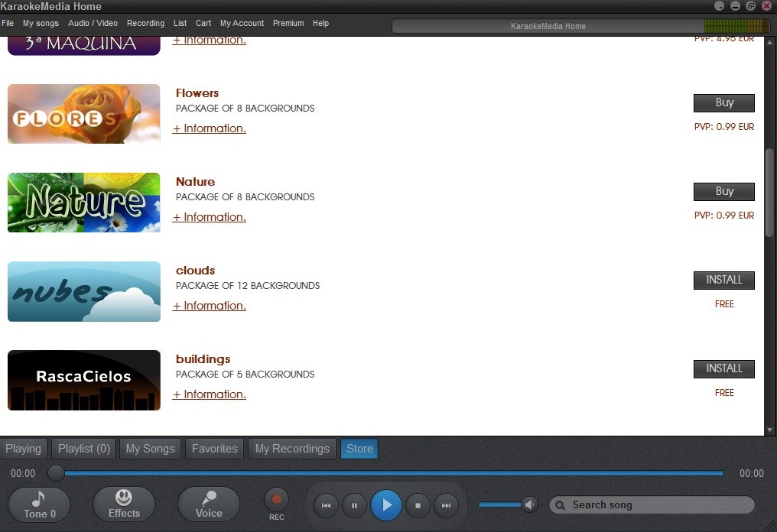
Task: Open the Effects panel
Action: click(123, 504)
